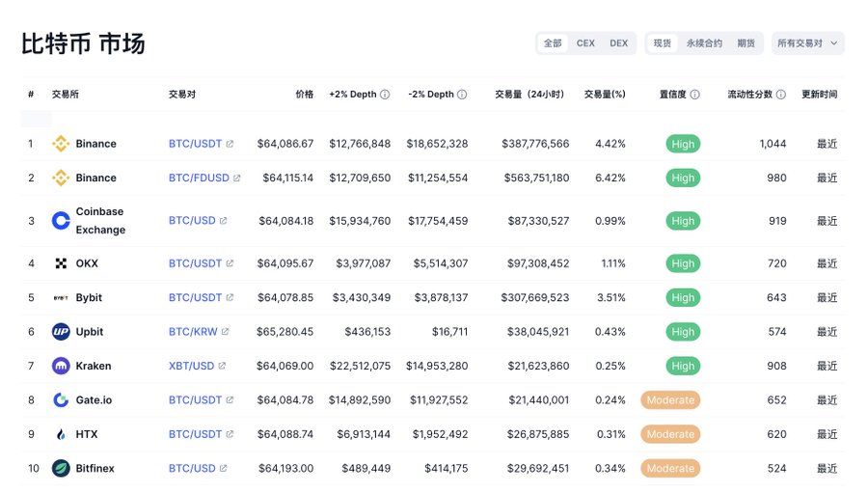The image size is (868, 494).
Task: Click the Bybit logo icon
Action: click(61, 298)
